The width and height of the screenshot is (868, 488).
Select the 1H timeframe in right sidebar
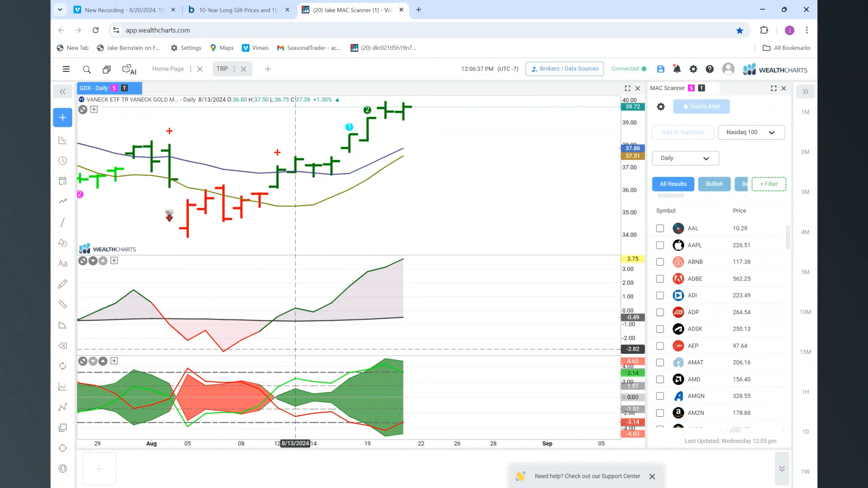(805, 392)
